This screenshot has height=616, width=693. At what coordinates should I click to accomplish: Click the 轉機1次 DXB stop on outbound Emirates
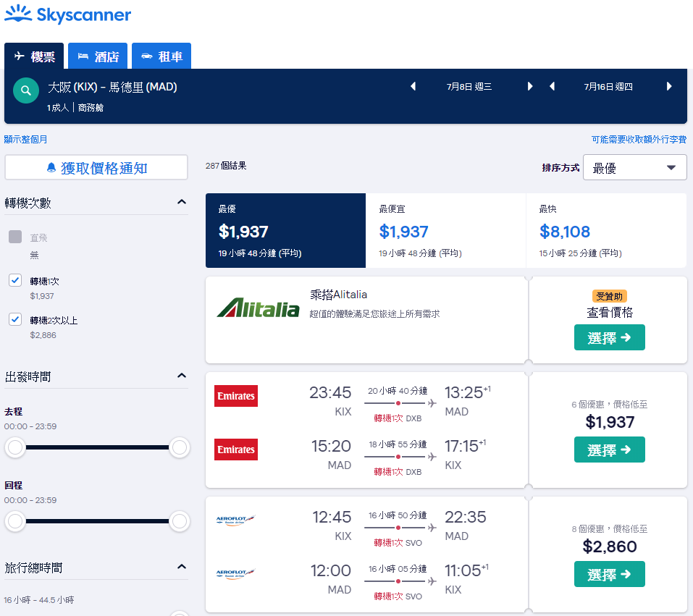tap(398, 418)
